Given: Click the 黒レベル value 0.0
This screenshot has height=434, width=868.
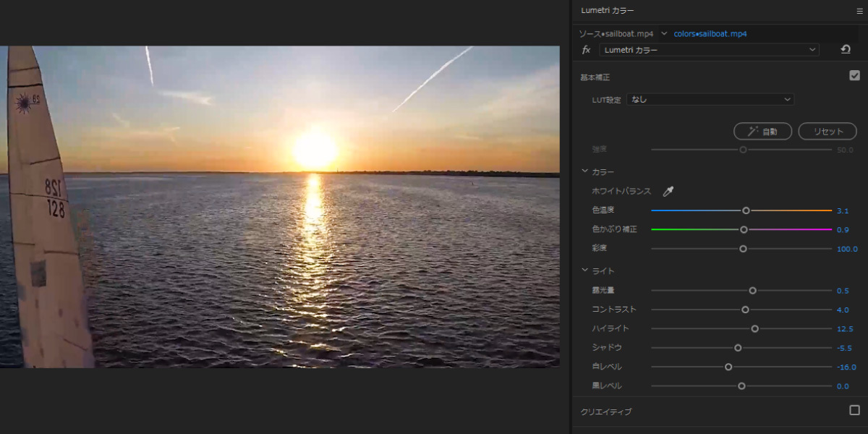Looking at the screenshot, I should 843,386.
